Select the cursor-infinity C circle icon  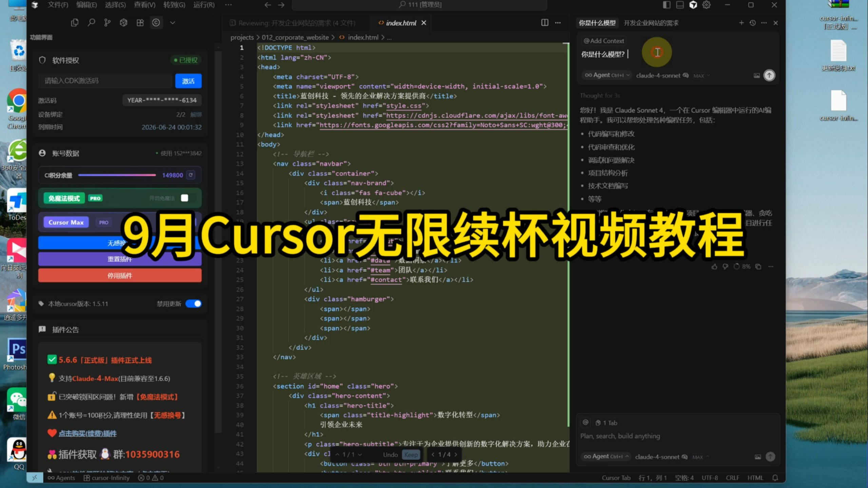(156, 23)
